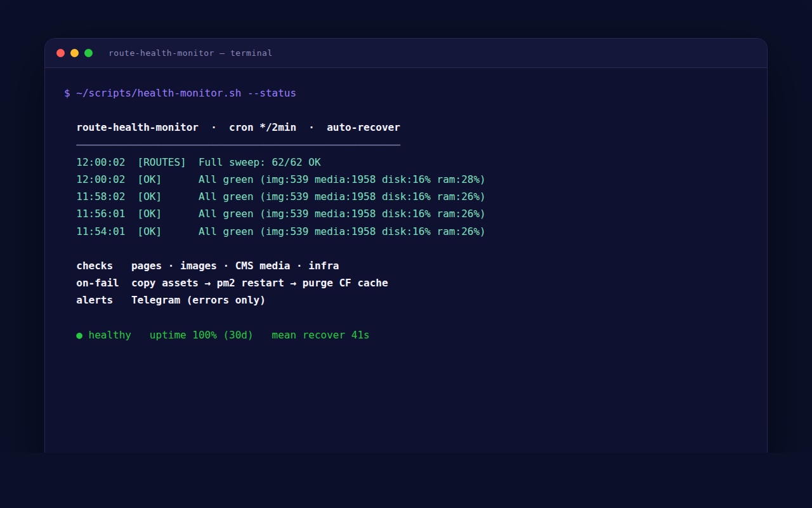Screen dimensions: 812x508
Task: Click the '[OK]' tag in the 11:54:01 row
Action: 150,232
